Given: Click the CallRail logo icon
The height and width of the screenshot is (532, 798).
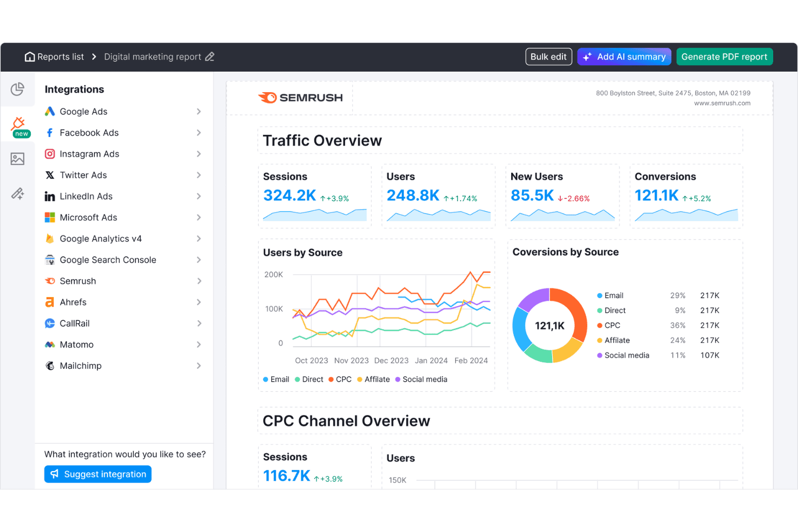Looking at the screenshot, I should (50, 323).
